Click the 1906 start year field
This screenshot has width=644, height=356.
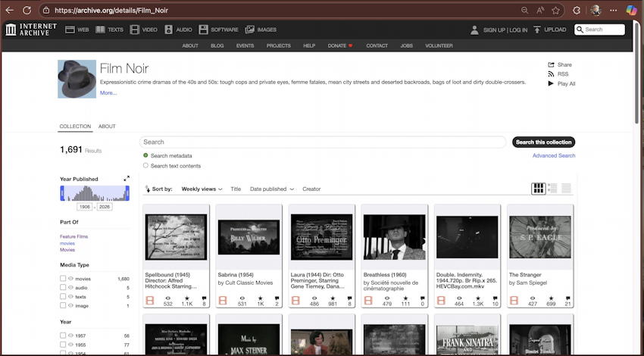click(85, 207)
